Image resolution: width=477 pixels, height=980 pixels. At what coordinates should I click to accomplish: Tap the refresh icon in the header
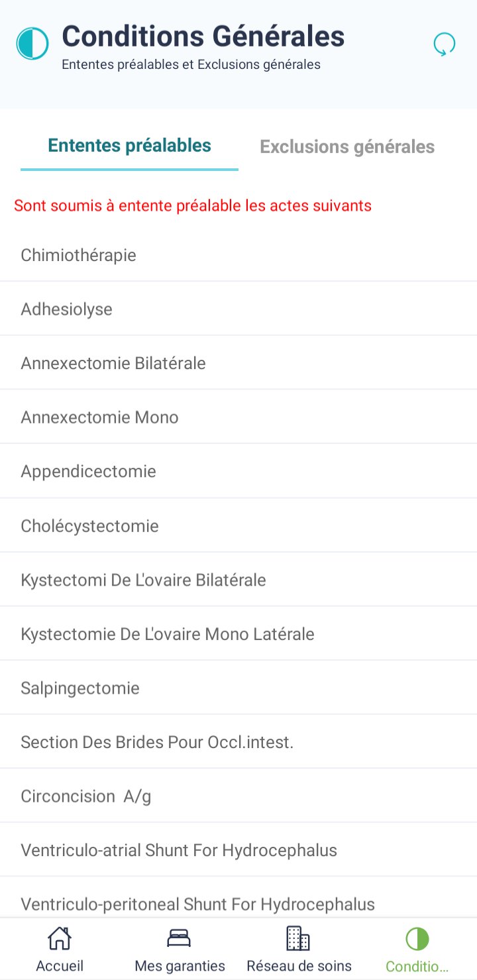tap(444, 44)
